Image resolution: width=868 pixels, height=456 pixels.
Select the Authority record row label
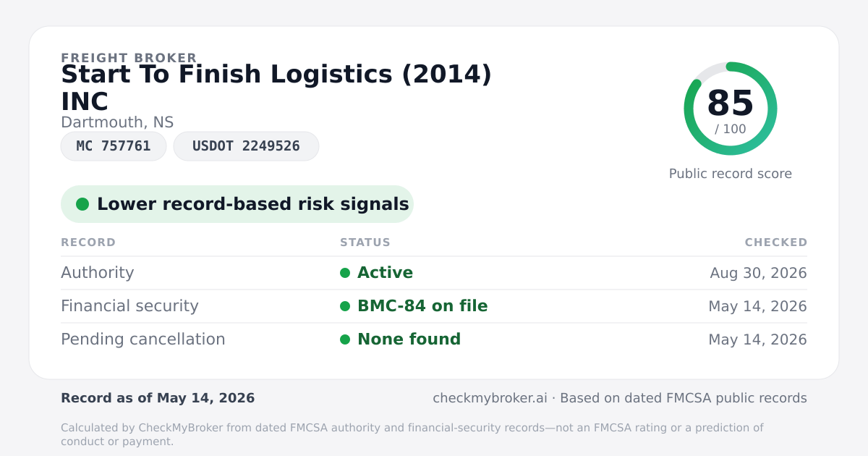(98, 273)
